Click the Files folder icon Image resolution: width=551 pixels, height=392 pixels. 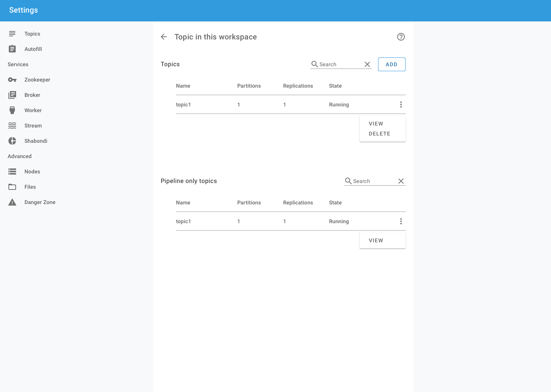(12, 187)
